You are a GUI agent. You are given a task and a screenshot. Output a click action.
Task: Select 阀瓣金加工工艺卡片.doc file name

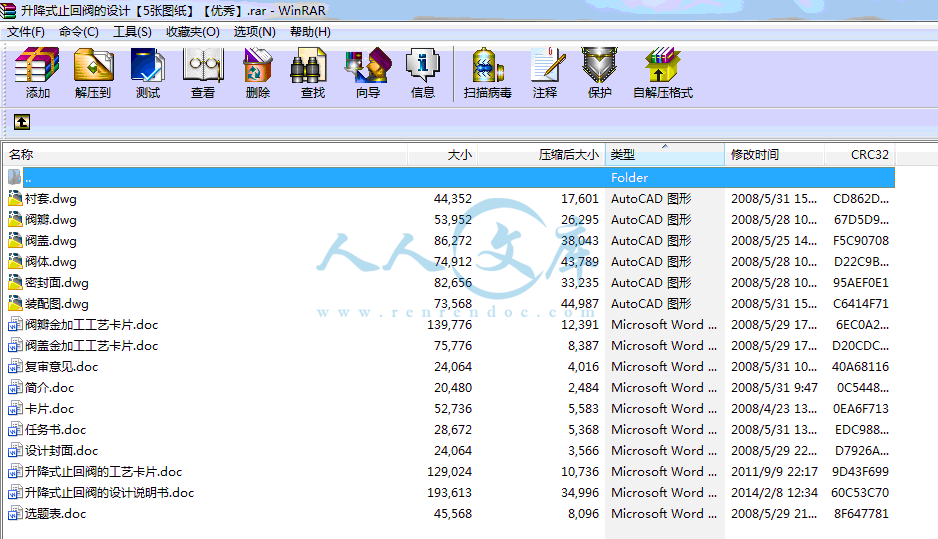pyautogui.click(x=92, y=324)
